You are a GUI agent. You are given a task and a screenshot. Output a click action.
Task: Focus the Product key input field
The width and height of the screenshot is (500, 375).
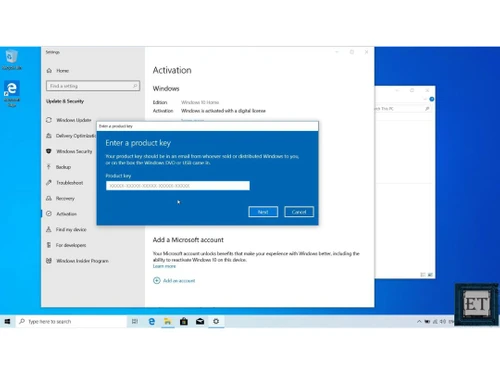[178, 186]
